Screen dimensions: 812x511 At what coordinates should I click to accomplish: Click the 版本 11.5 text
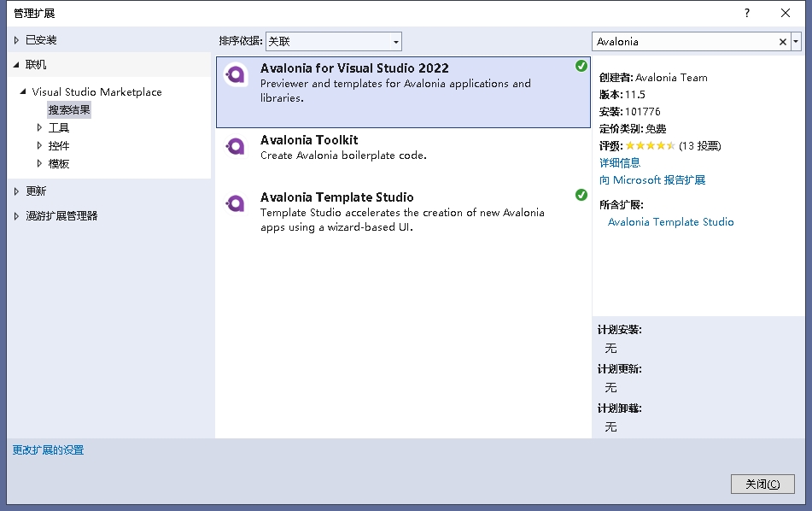pos(622,94)
